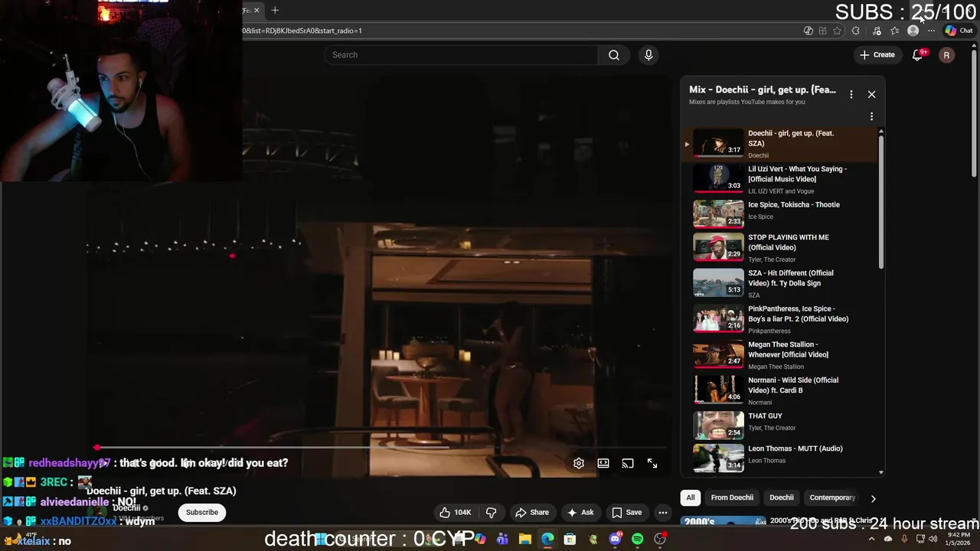Image resolution: width=980 pixels, height=551 pixels.
Task: Show more filter chips with the arrow
Action: pyautogui.click(x=873, y=498)
